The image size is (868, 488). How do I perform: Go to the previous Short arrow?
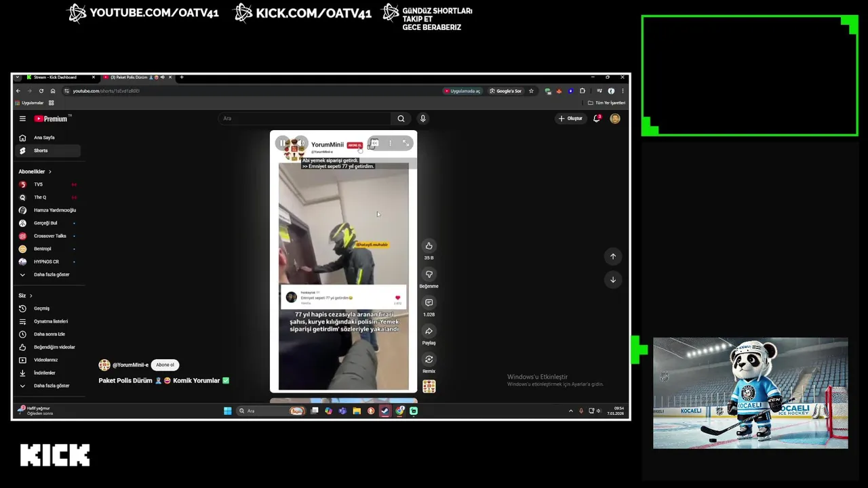(613, 256)
